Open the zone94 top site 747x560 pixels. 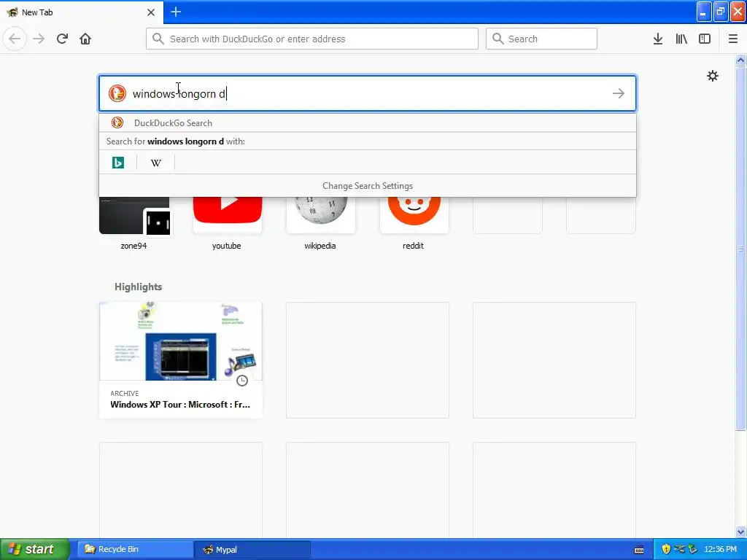coord(134,223)
